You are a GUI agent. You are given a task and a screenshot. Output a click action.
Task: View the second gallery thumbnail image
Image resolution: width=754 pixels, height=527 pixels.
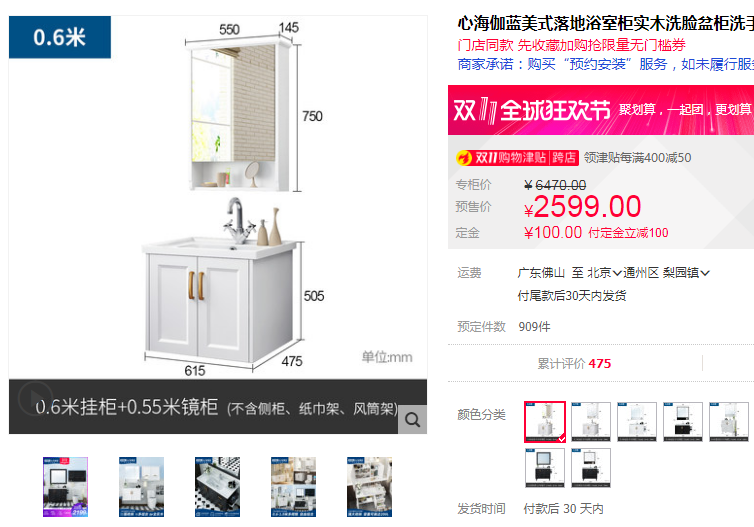tap(141, 487)
